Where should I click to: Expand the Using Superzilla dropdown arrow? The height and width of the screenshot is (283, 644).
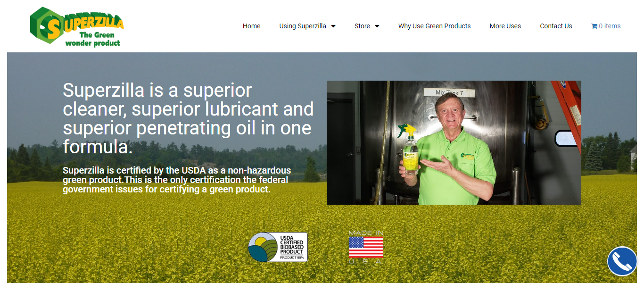[x=333, y=26]
